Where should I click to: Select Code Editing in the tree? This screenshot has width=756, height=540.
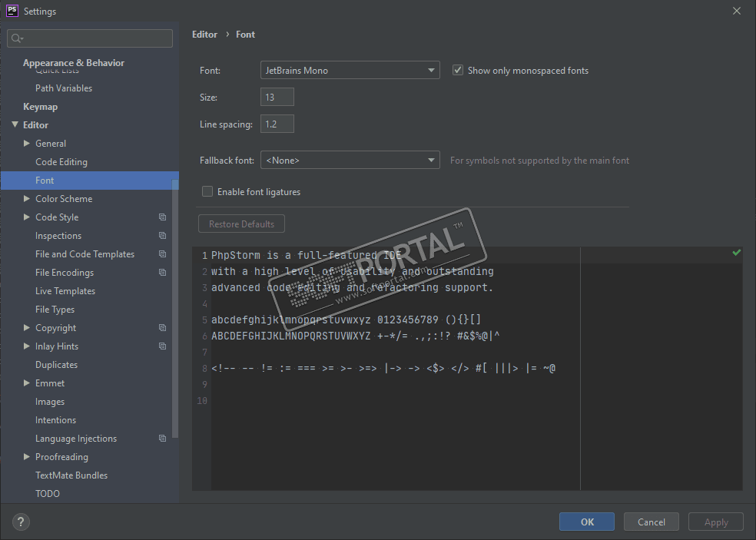[x=61, y=162]
